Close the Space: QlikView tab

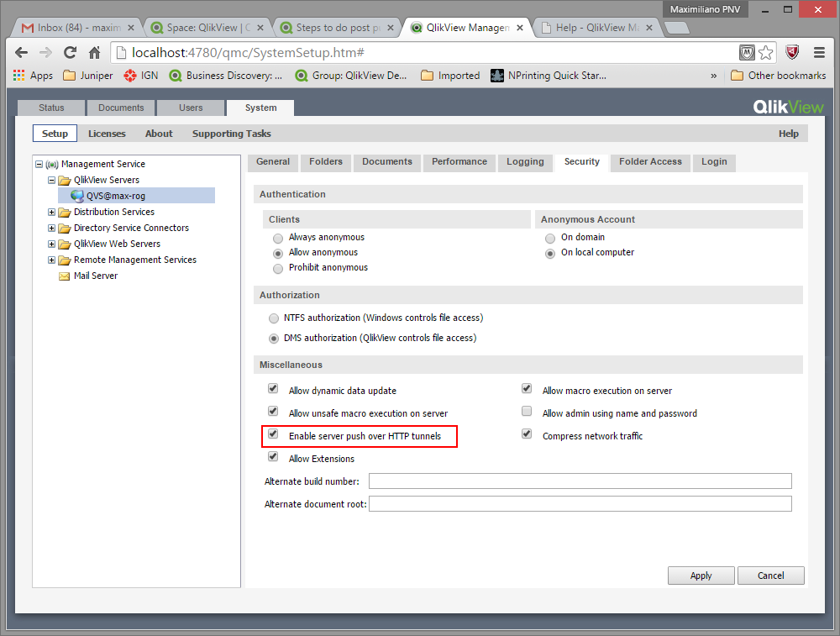pos(260,28)
